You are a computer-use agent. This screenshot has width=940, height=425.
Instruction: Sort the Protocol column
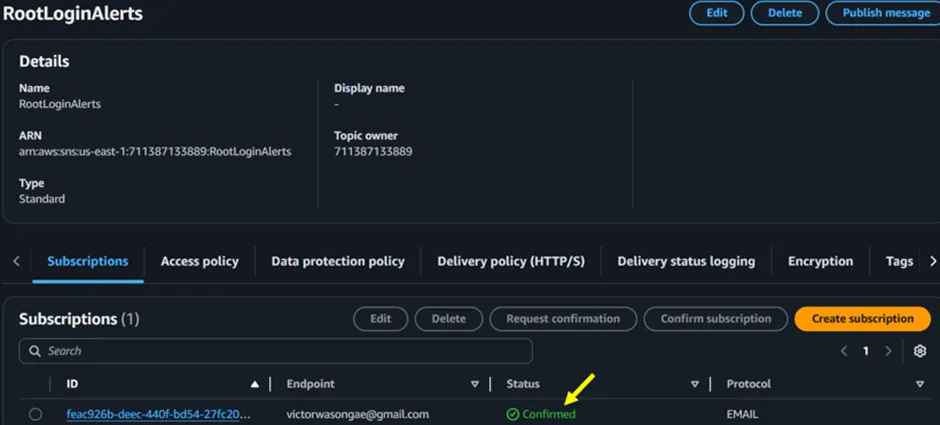pos(920,384)
